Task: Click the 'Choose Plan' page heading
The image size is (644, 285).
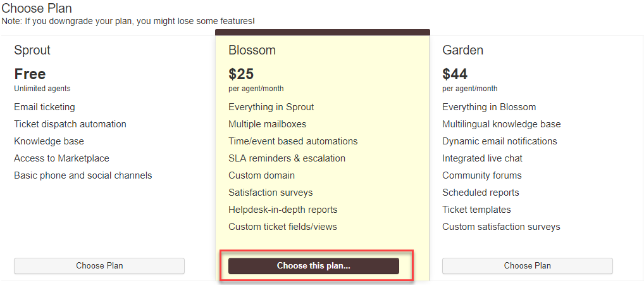Action: [x=37, y=8]
